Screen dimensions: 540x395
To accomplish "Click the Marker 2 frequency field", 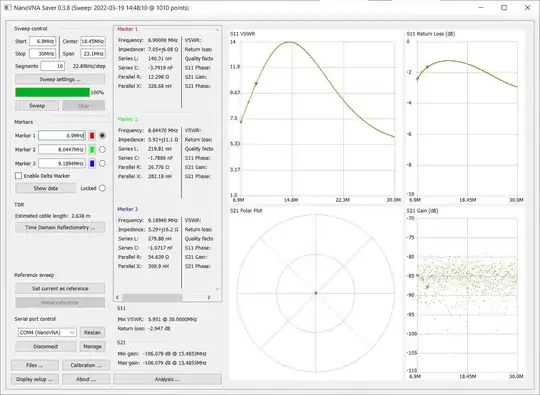I will pyautogui.click(x=62, y=149).
